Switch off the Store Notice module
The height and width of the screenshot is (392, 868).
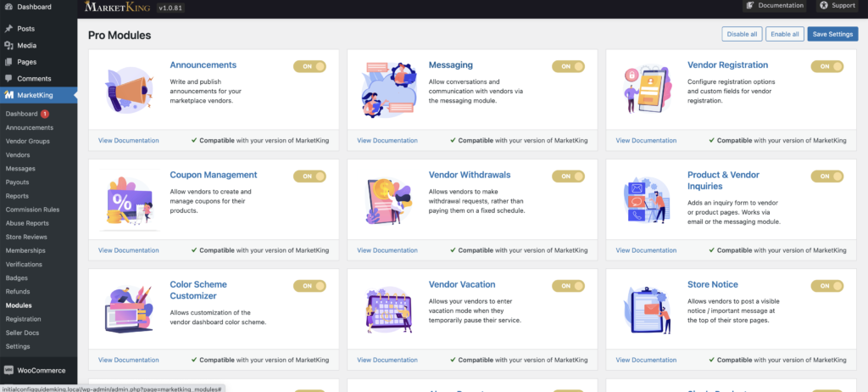click(827, 286)
